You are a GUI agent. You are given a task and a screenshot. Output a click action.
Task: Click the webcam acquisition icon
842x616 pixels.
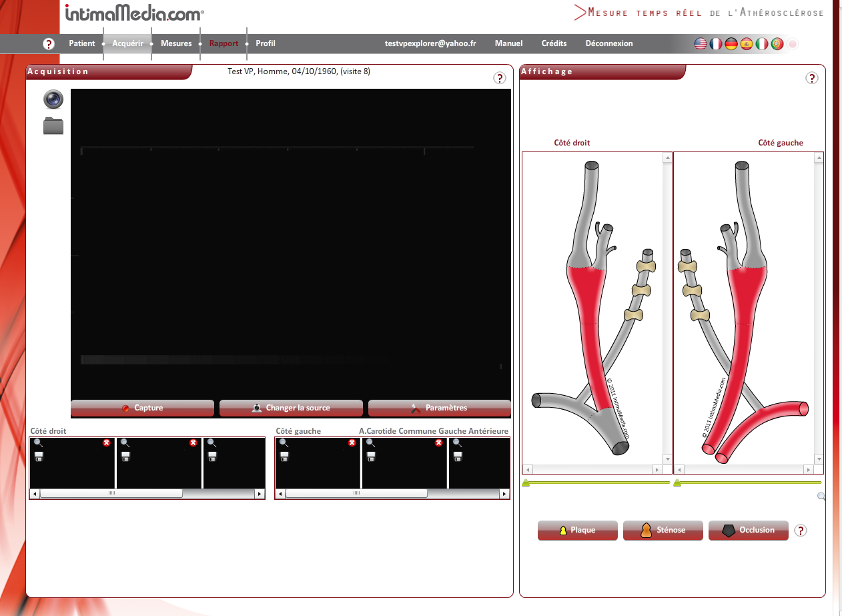pos(53,99)
